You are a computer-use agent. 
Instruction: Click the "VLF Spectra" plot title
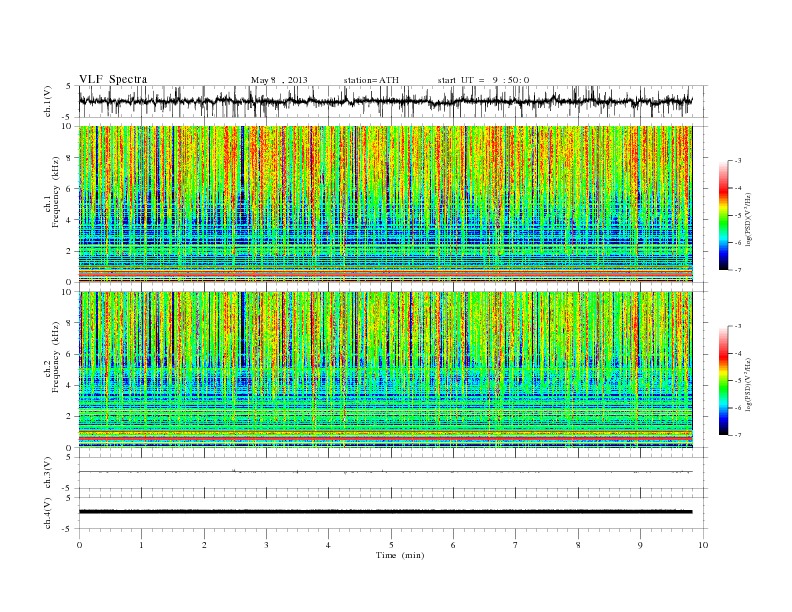point(113,79)
